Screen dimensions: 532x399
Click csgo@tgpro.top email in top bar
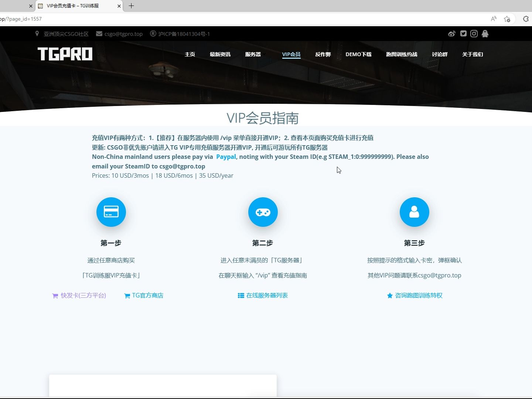click(x=123, y=34)
